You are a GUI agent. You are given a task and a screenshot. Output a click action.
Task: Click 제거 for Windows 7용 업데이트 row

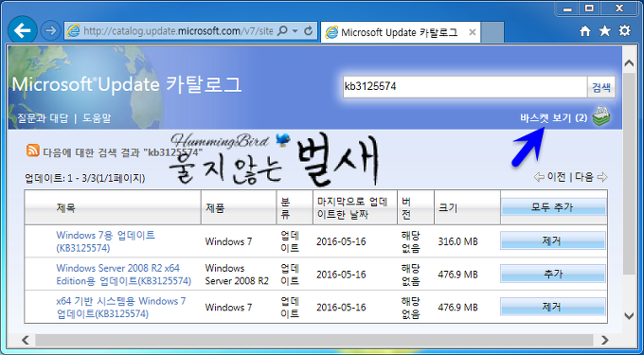click(553, 240)
